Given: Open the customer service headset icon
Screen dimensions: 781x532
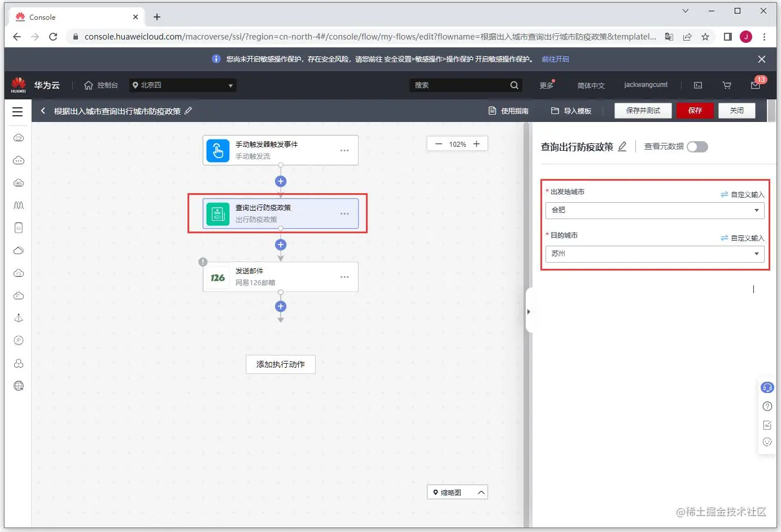Looking at the screenshot, I should (x=767, y=387).
